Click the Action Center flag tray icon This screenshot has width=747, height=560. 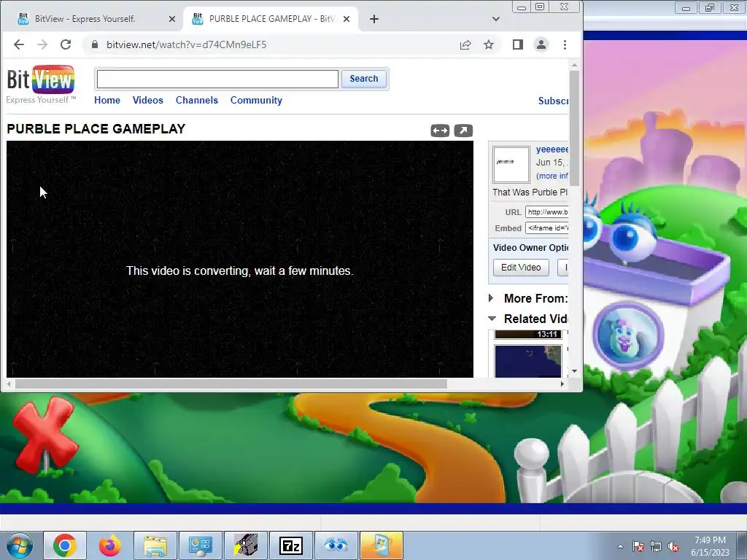click(638, 546)
